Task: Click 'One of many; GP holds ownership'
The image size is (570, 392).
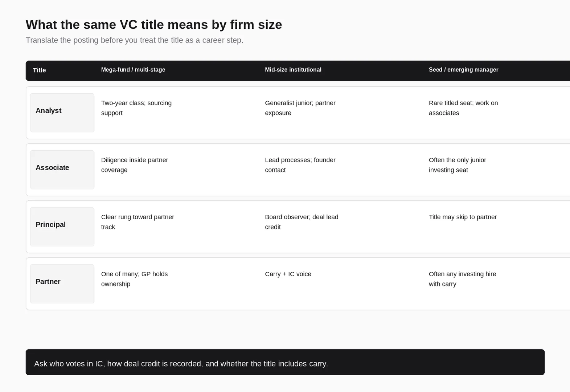Action: (x=135, y=279)
